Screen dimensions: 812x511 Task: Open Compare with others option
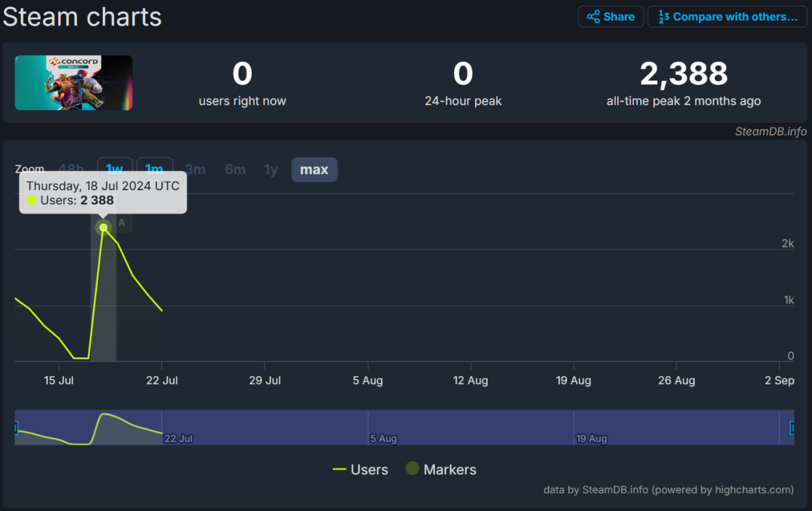point(727,17)
